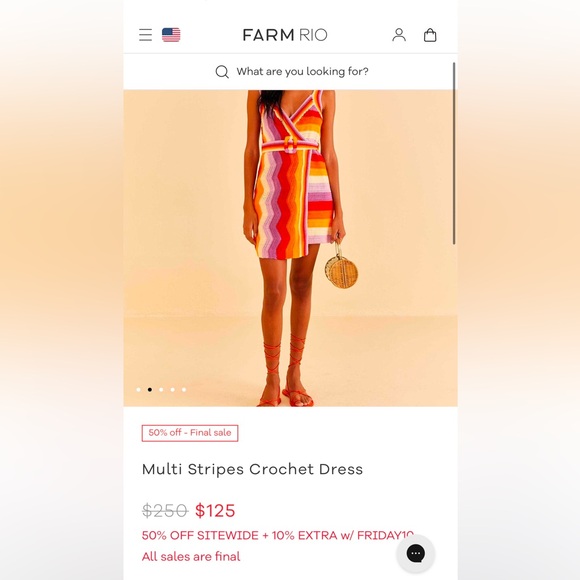The height and width of the screenshot is (580, 580).
Task: Jump to the third carousel image dot
Action: coord(161,390)
